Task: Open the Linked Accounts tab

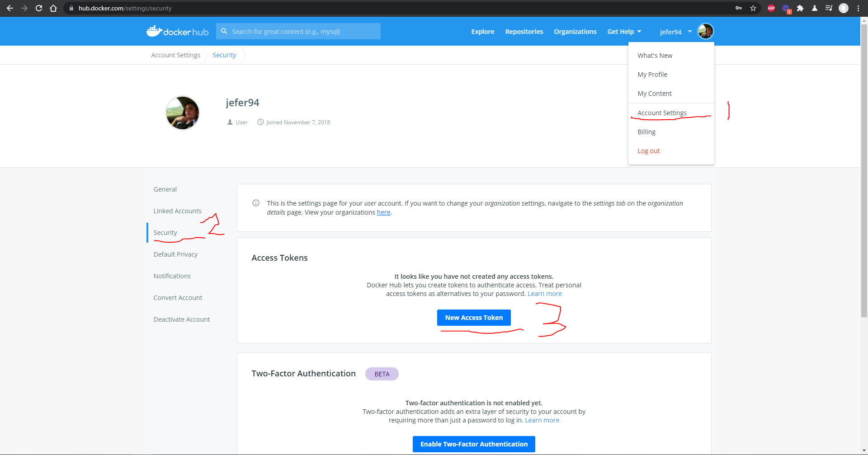Action: [177, 211]
